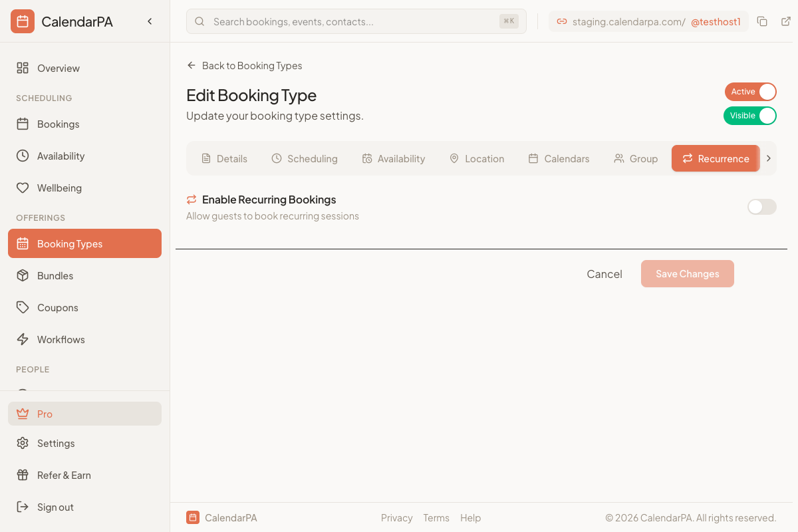Enable the Recurring Bookings toggle
The image size is (798, 532).
[x=761, y=207]
